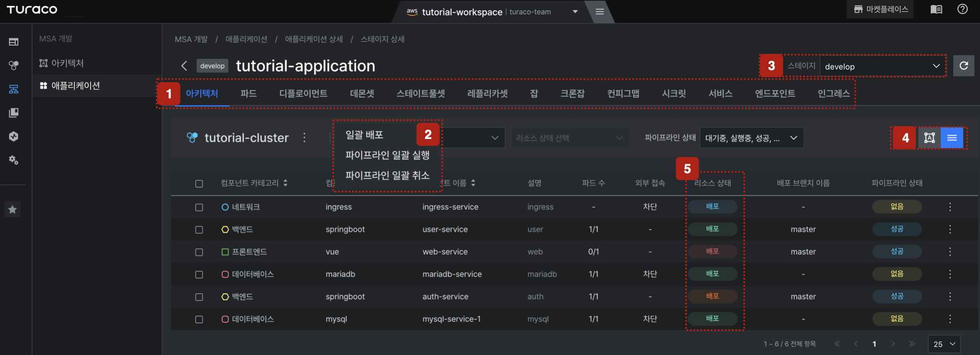980x355 pixels.
Task: Open row menu for web-service
Action: (950, 251)
